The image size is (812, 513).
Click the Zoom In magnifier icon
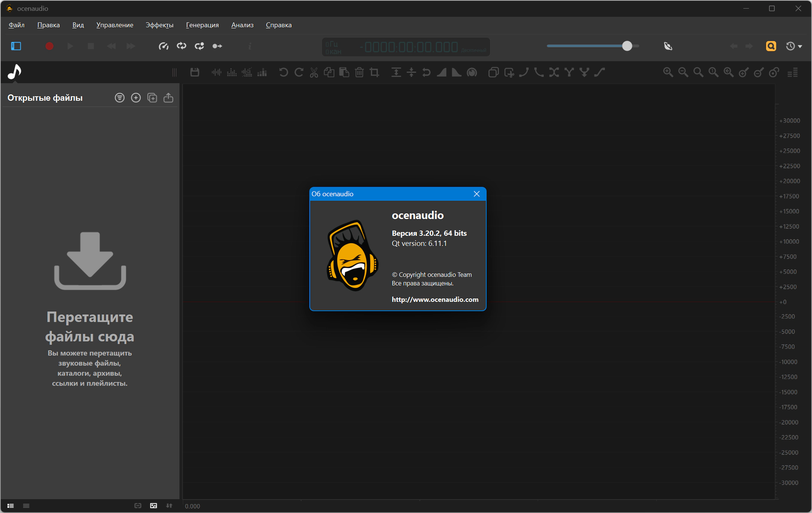coord(668,72)
